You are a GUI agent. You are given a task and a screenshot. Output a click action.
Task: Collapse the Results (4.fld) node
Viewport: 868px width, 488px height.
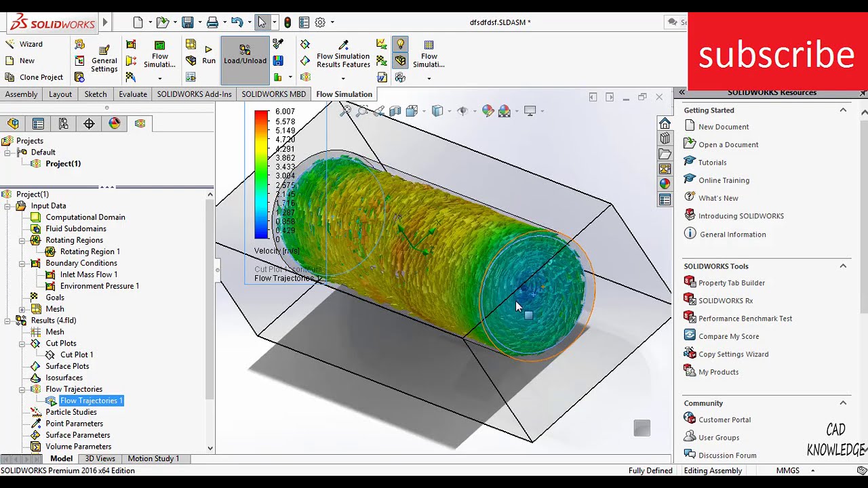click(x=7, y=321)
